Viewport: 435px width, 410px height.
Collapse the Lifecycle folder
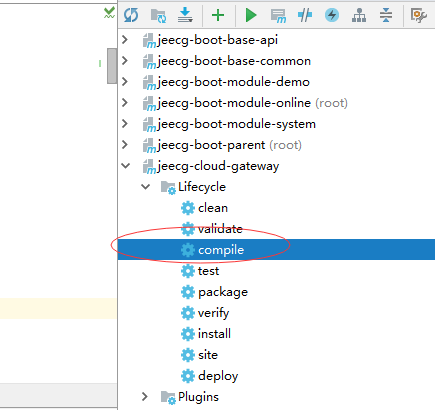click(146, 187)
